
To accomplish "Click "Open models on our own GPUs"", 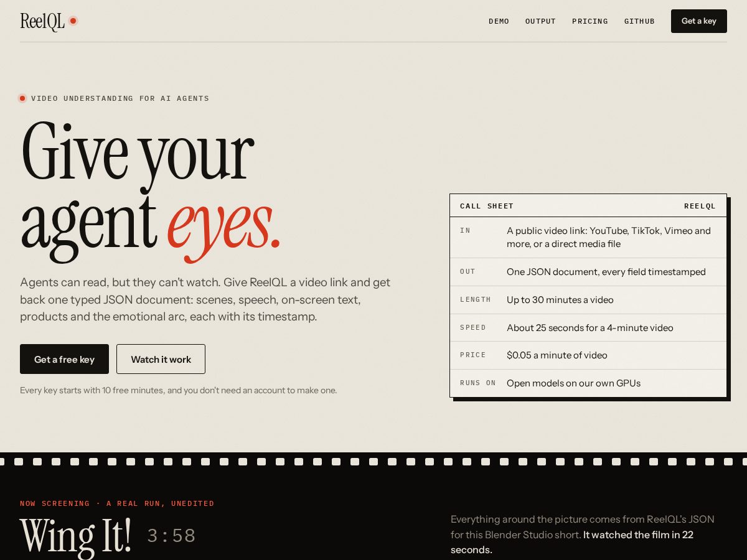I will tap(573, 383).
